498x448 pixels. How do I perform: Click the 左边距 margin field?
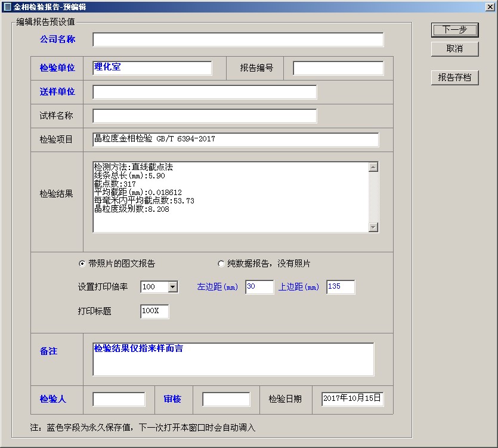(x=259, y=288)
